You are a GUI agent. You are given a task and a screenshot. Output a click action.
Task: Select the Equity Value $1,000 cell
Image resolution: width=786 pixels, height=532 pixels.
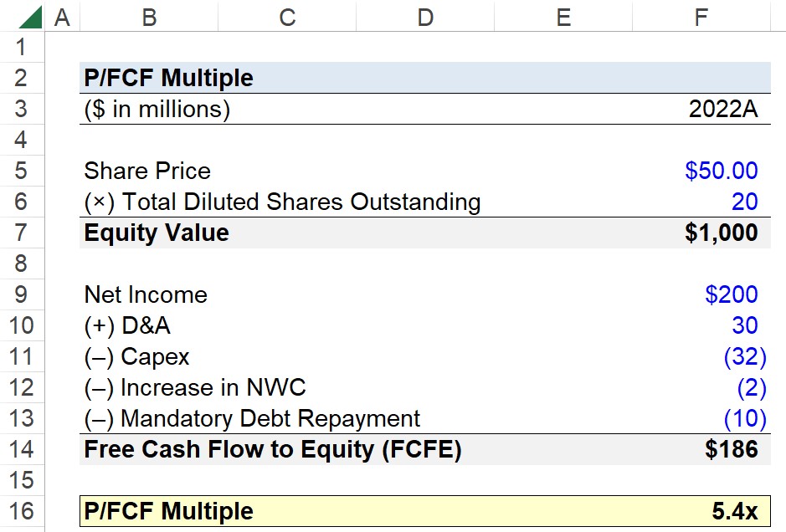[701, 233]
